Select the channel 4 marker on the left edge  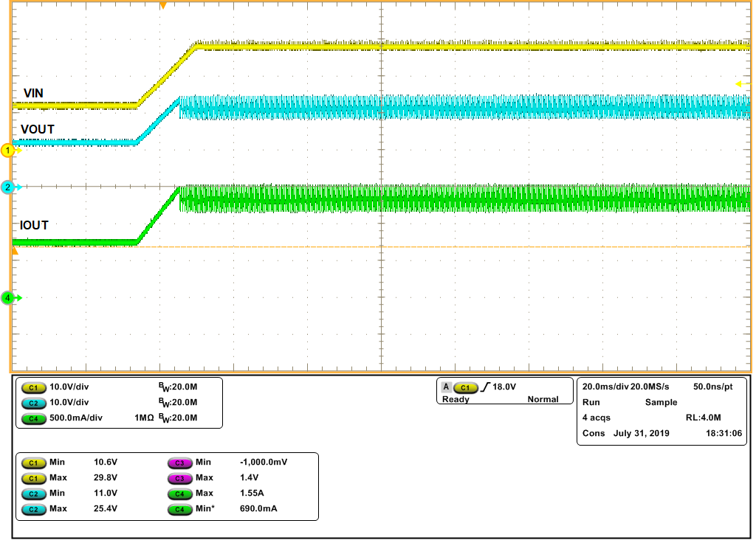coord(6,297)
